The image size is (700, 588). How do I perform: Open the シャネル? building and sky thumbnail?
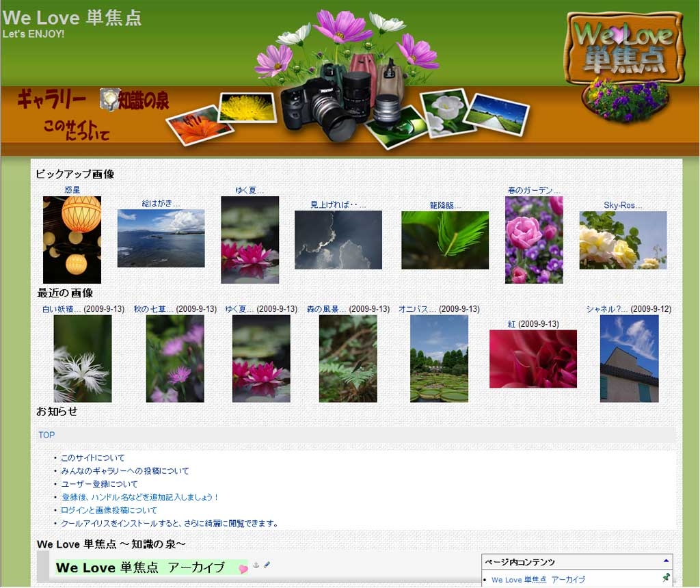click(x=629, y=358)
